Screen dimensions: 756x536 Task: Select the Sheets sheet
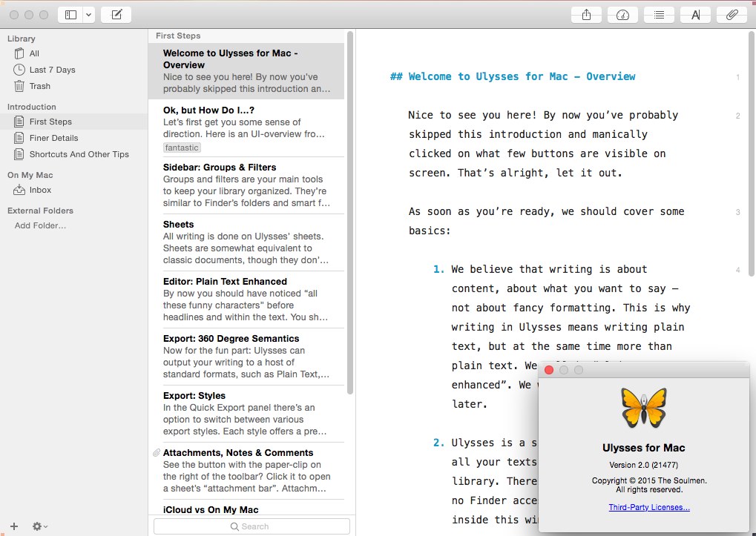pyautogui.click(x=246, y=242)
